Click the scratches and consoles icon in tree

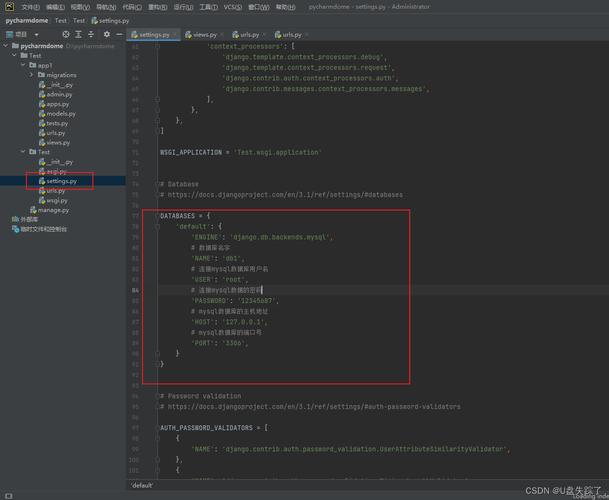pos(16,229)
